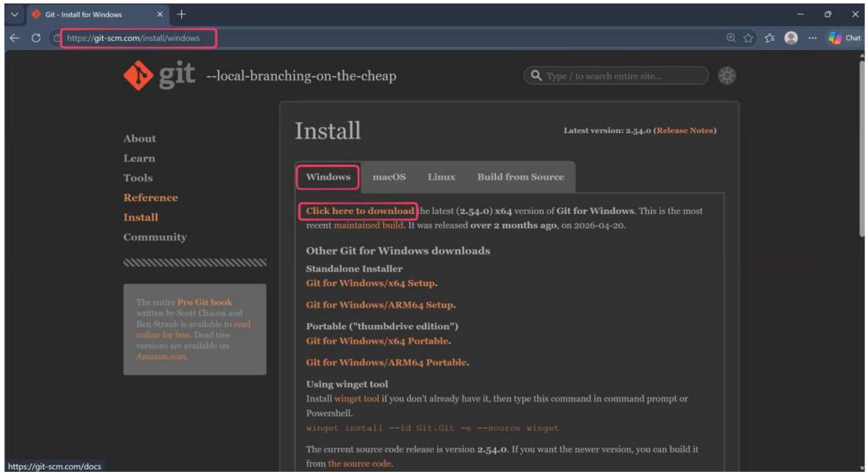Download Git for Windows/ARM64 Portable
Image resolution: width=868 pixels, height=473 pixels.
click(386, 362)
